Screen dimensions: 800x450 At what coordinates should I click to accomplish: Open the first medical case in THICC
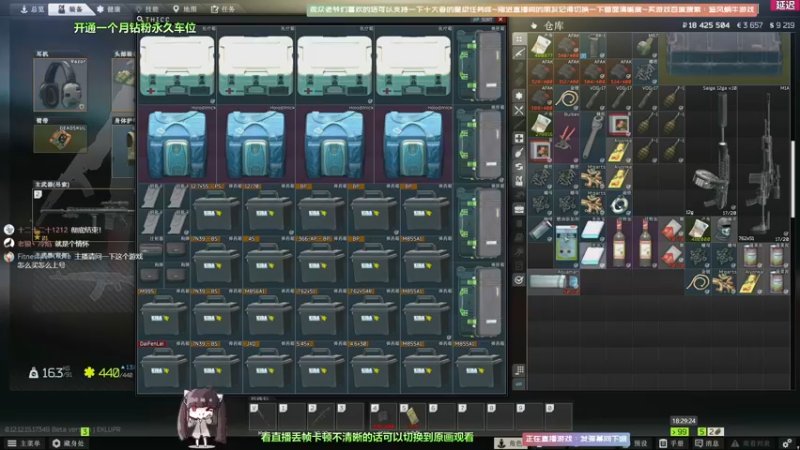click(177, 65)
